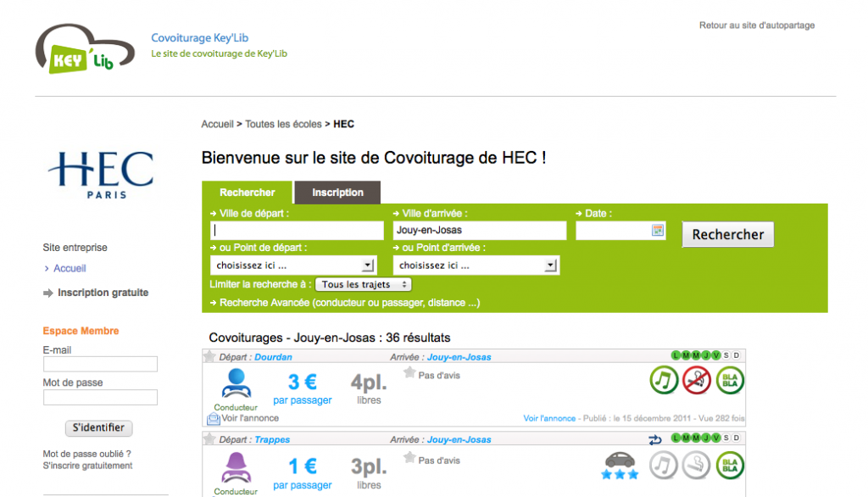
Task: Click the green music icon on Dourdan ride
Action: pyautogui.click(x=664, y=380)
